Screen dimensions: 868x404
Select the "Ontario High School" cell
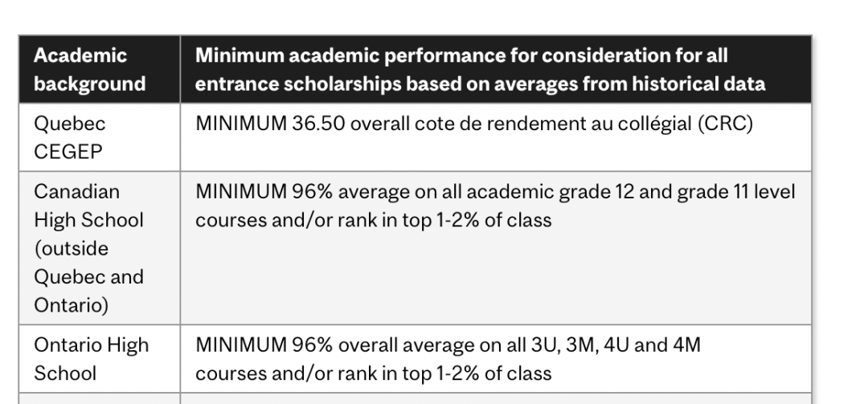coord(100,358)
